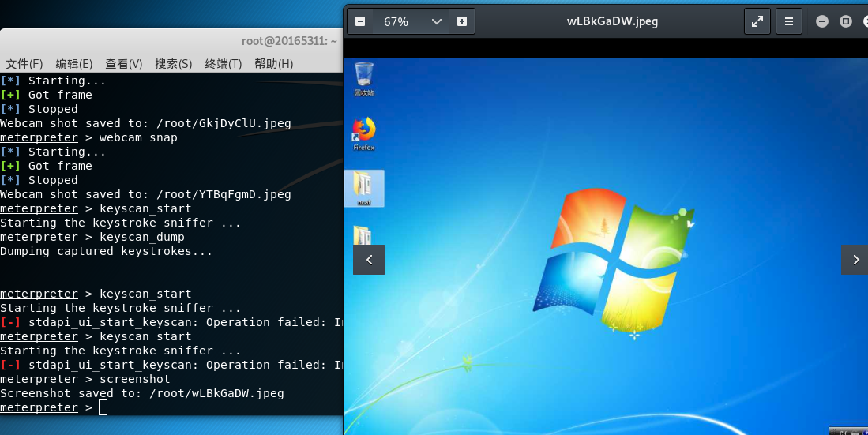The width and height of the screenshot is (868, 435).
Task: Open the 终端(T) menu in the terminal
Action: (x=223, y=64)
